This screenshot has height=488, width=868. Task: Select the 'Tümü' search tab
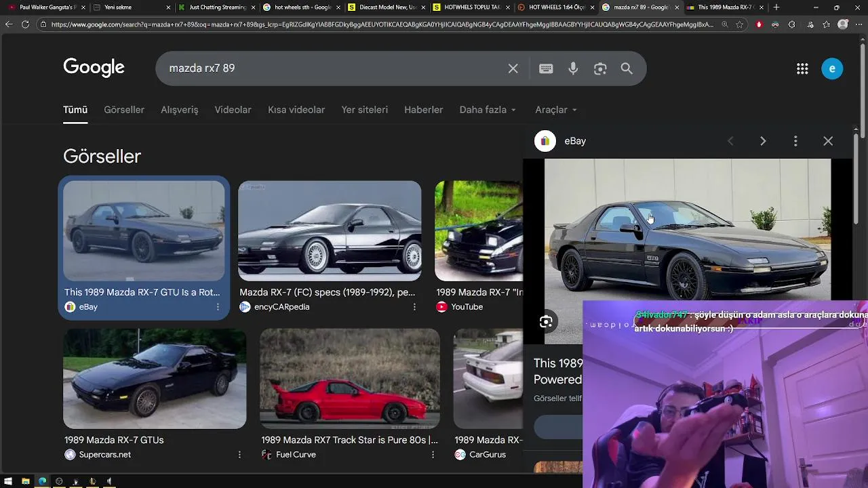[x=75, y=110]
